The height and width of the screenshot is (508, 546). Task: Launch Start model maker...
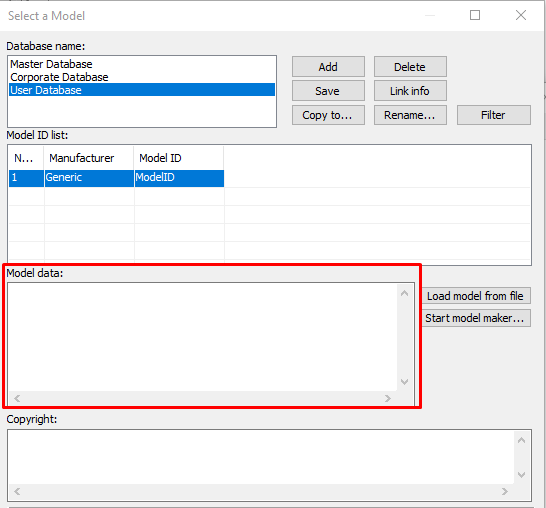(476, 318)
